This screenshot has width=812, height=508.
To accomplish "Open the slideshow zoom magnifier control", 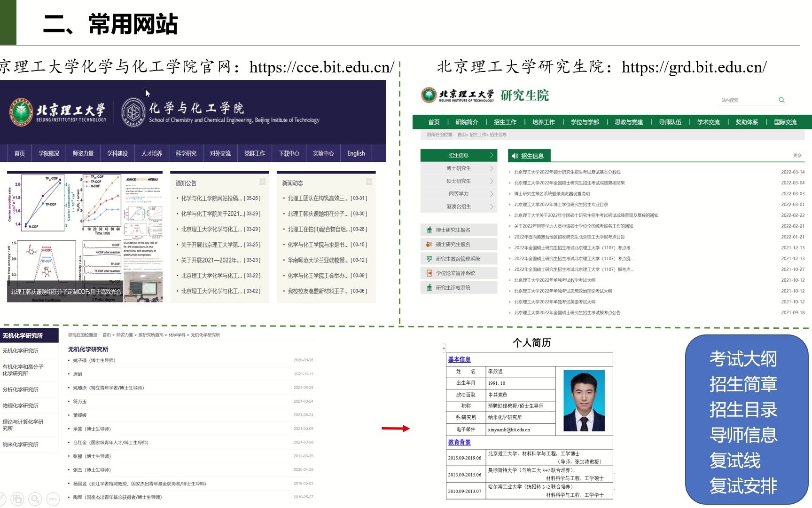I will pyautogui.click(x=35, y=499).
